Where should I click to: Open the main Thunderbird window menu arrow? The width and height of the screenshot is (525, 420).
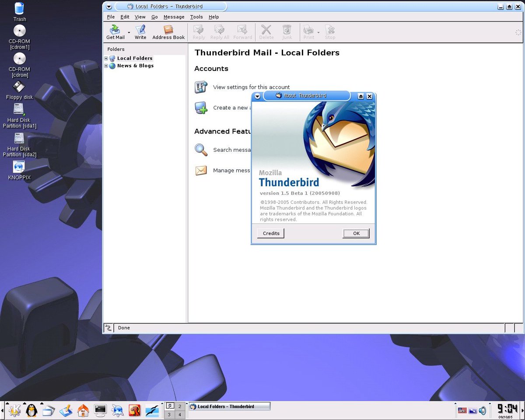pyautogui.click(x=109, y=7)
